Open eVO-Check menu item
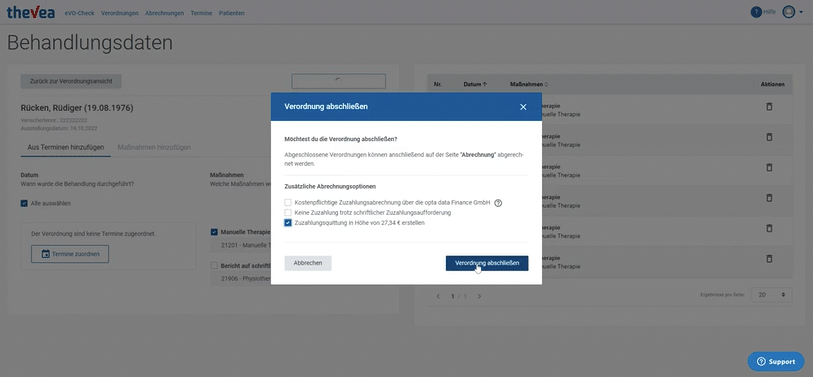This screenshot has width=813, height=377. [79, 13]
